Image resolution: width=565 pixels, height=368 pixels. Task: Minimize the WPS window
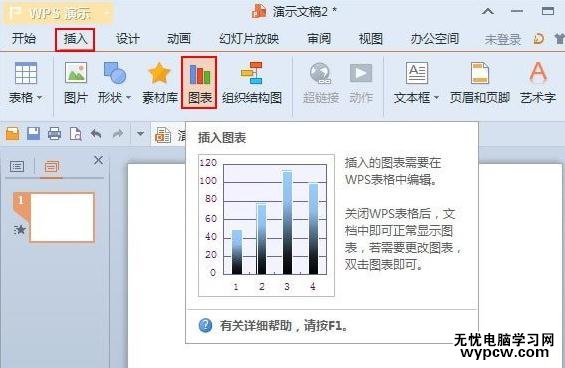tap(517, 11)
